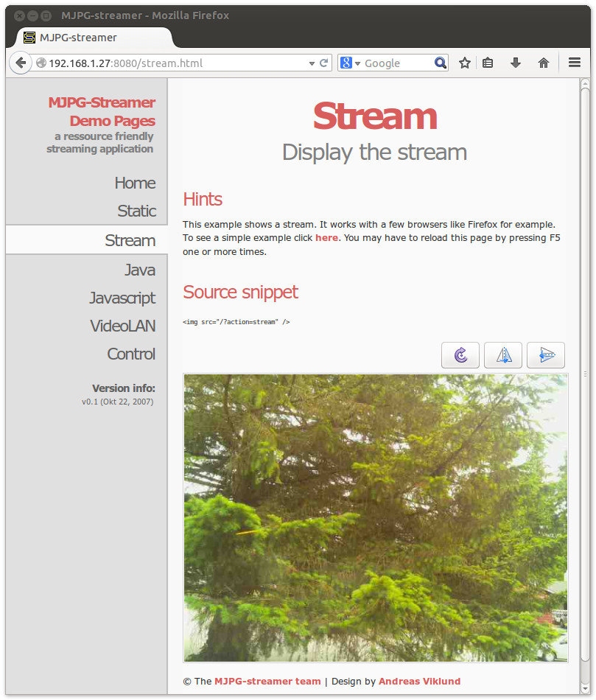Click the 'v0.1 (Okt 22, 2007)' version text
The image size is (596, 700).
click(117, 402)
